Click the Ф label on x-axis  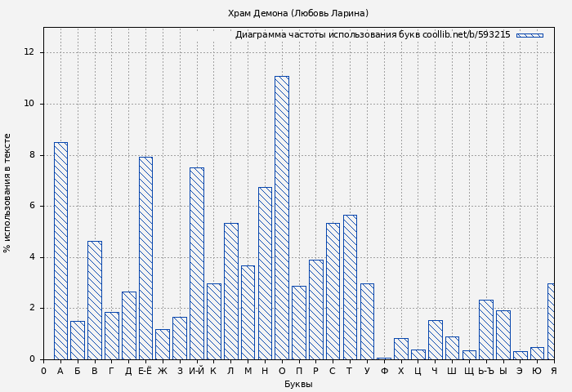384,371
